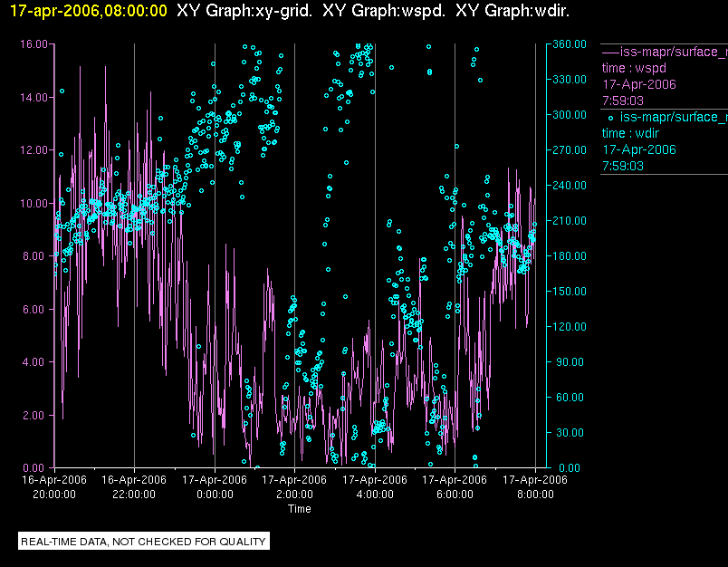
Task: Click the 'Time' x-axis title
Action: 300,509
